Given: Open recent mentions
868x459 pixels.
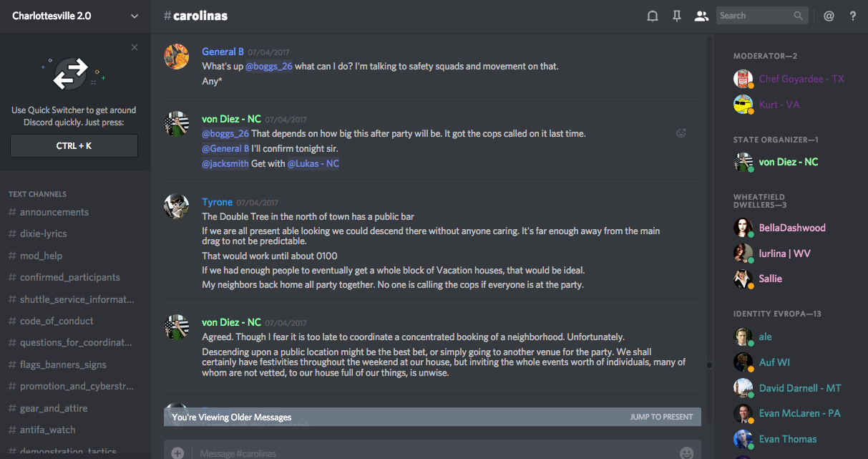Looking at the screenshot, I should pos(829,16).
